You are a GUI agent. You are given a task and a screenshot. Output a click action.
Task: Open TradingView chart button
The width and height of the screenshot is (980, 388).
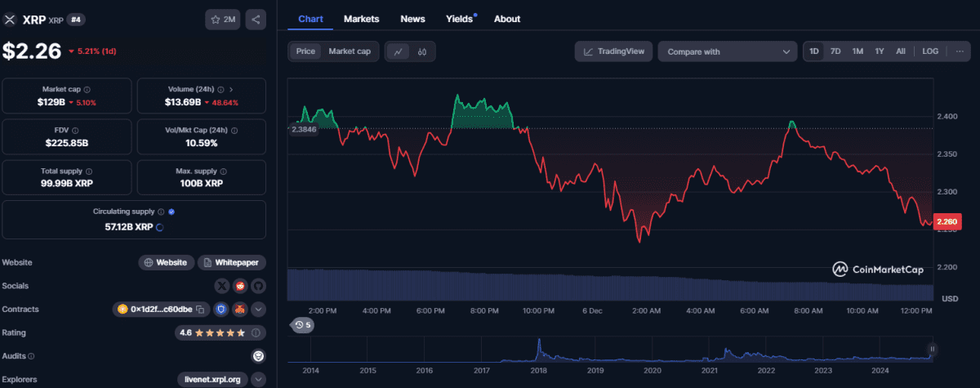coord(613,51)
